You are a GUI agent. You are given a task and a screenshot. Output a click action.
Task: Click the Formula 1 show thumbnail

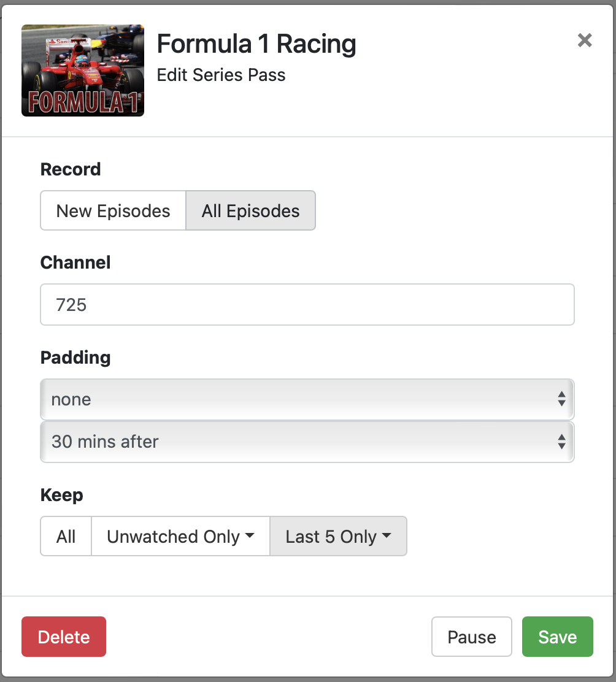pyautogui.click(x=83, y=71)
